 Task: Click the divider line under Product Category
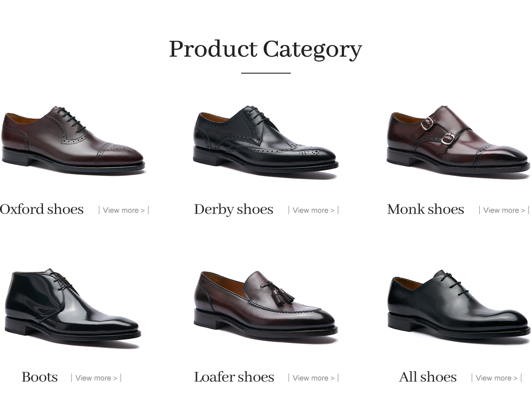tap(266, 73)
